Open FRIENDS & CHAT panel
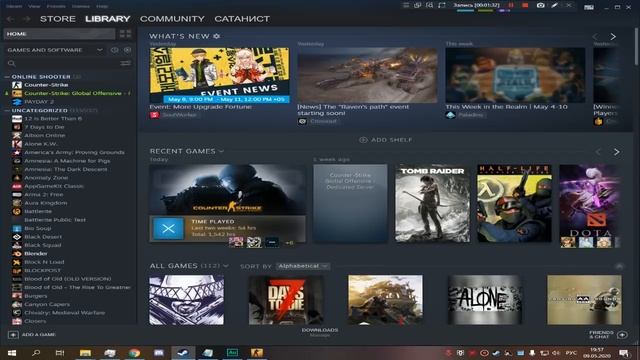 [x=608, y=335]
